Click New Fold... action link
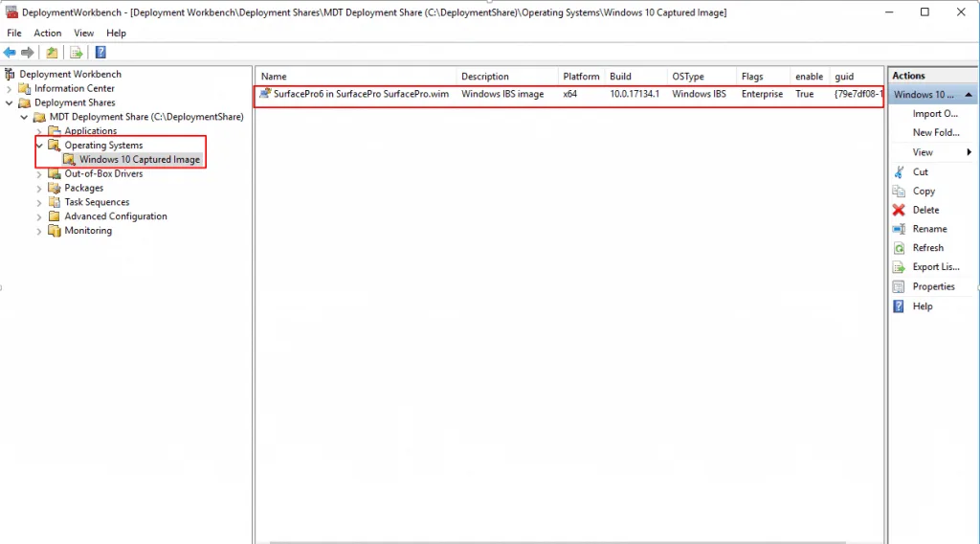980x544 pixels. tap(936, 132)
